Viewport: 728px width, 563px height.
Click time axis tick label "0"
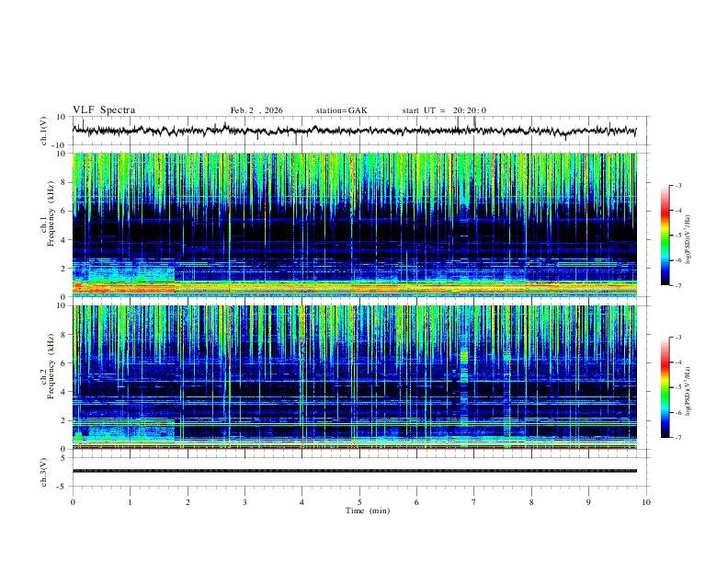click(x=73, y=502)
